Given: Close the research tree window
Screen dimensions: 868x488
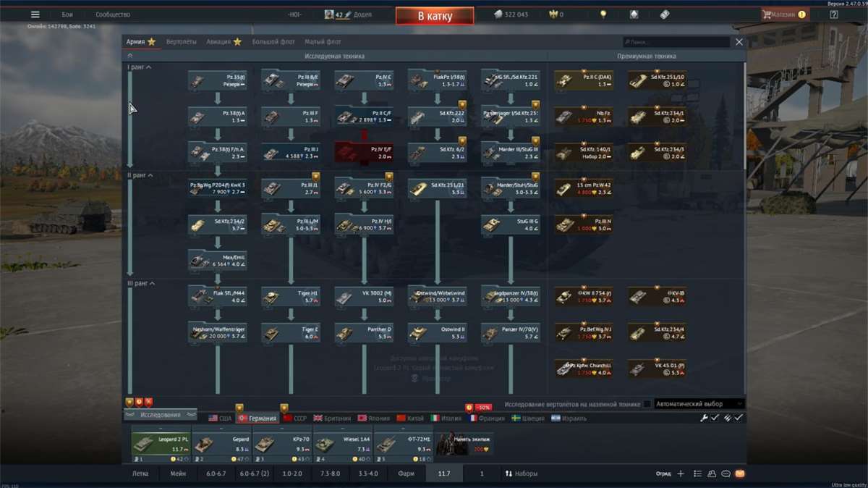Looking at the screenshot, I should (x=739, y=42).
